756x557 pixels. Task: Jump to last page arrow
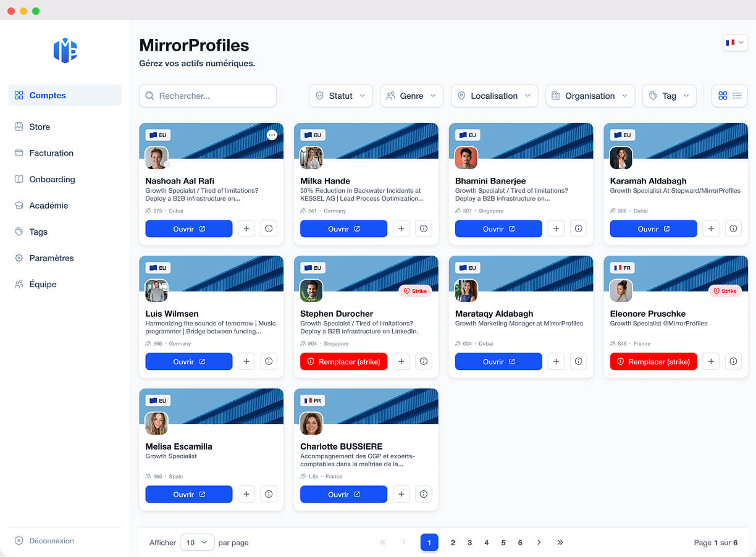tap(560, 542)
